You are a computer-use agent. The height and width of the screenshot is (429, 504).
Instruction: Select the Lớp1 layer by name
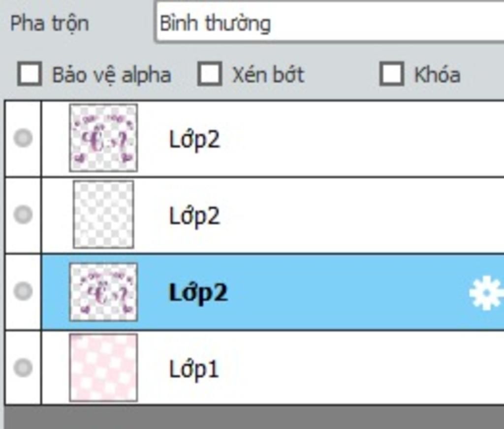point(194,369)
